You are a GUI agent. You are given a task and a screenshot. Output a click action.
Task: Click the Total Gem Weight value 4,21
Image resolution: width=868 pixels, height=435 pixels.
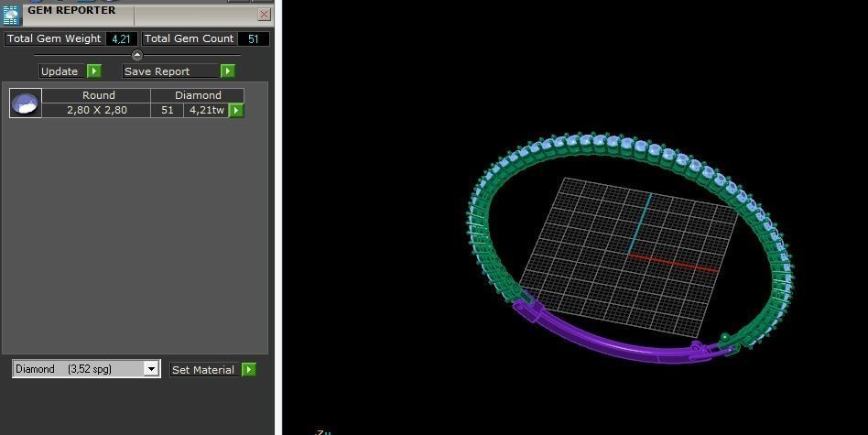[x=121, y=38]
